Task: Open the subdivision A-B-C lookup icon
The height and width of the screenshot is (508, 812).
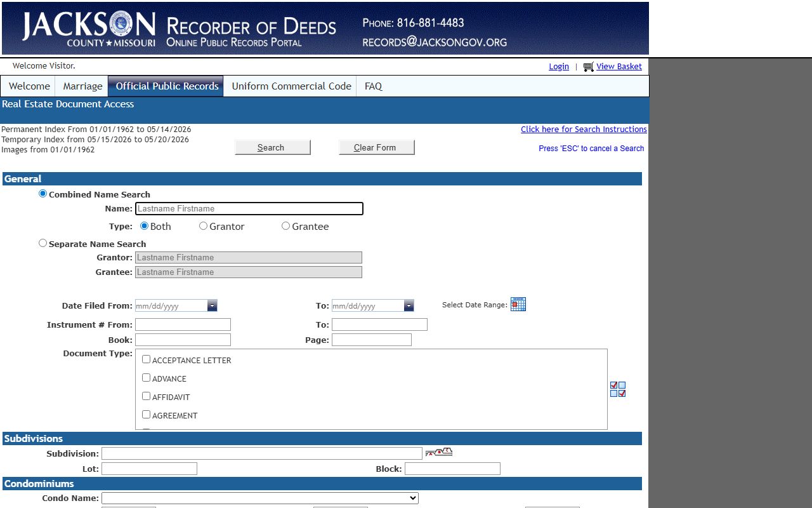Action: 439,452
